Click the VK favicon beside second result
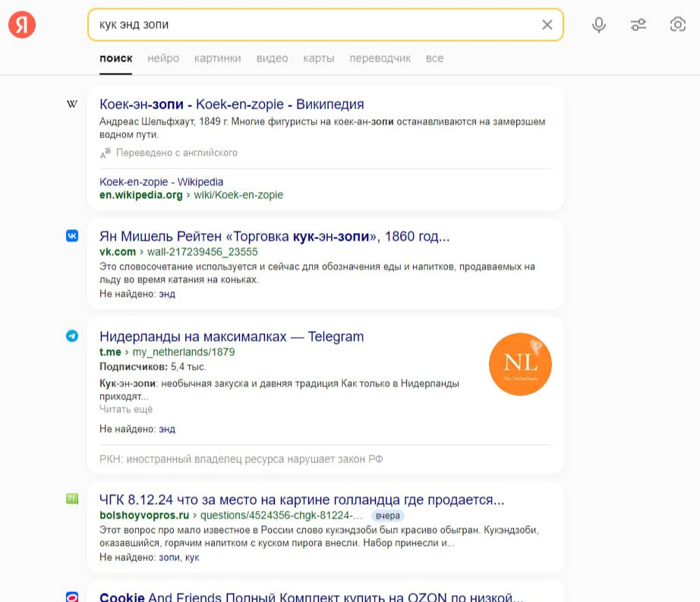Viewport: 700px width, 602px height. click(x=72, y=235)
